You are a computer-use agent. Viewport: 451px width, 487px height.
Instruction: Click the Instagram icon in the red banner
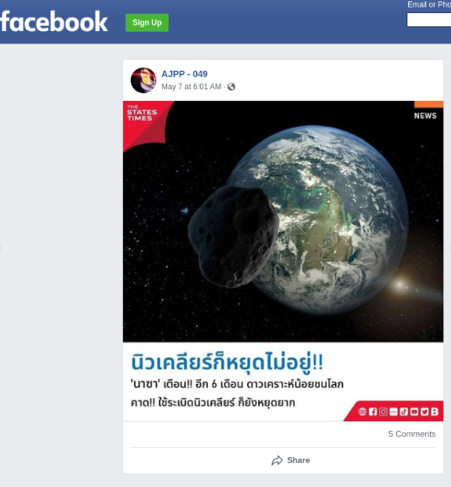point(383,412)
